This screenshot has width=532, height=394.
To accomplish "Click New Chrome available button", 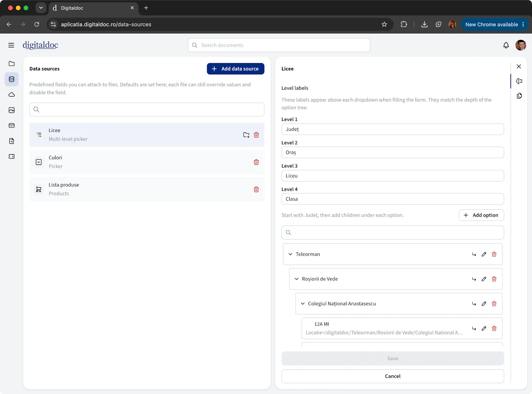I will click(x=495, y=24).
